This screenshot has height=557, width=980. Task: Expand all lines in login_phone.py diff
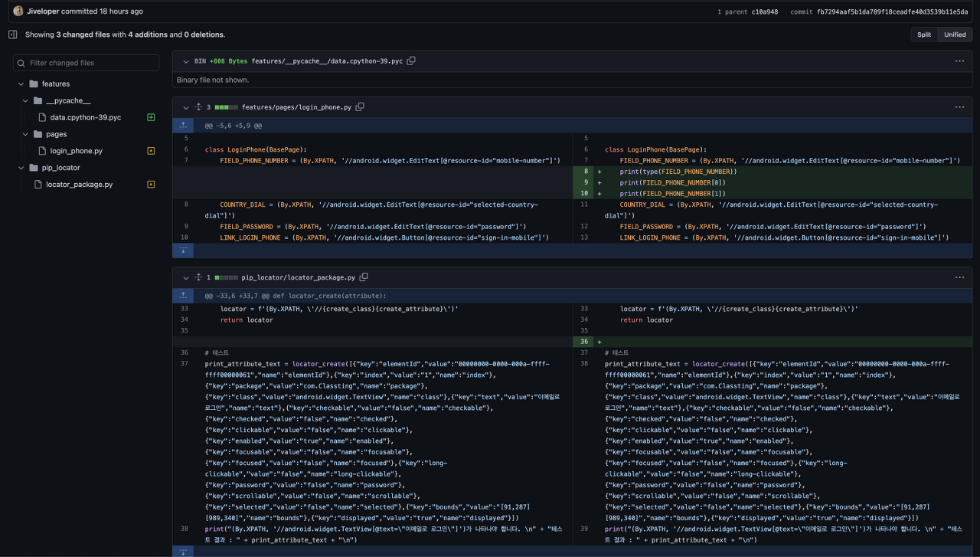[x=198, y=107]
